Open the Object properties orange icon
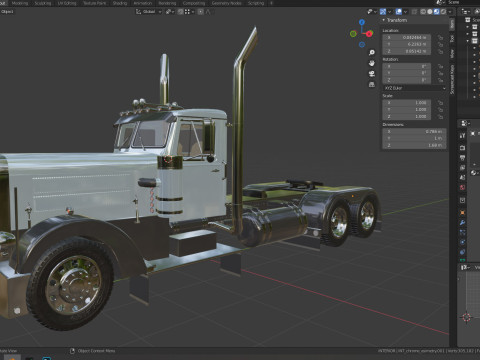The height and width of the screenshot is (360, 480). click(x=462, y=212)
